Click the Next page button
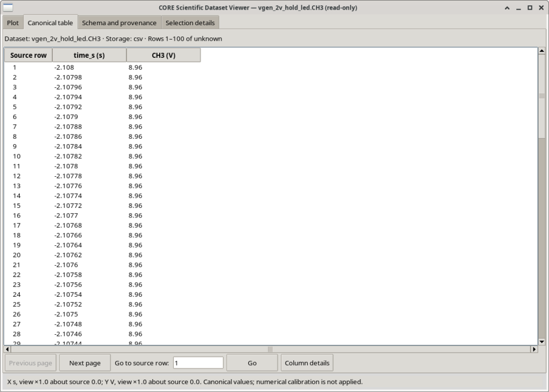Screen dimensions: 549x392 click(85, 363)
